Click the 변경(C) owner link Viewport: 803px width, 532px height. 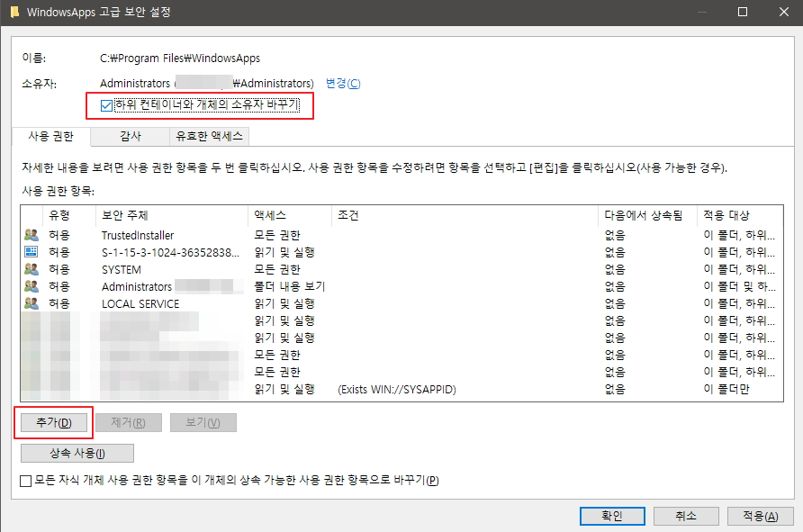click(x=343, y=84)
